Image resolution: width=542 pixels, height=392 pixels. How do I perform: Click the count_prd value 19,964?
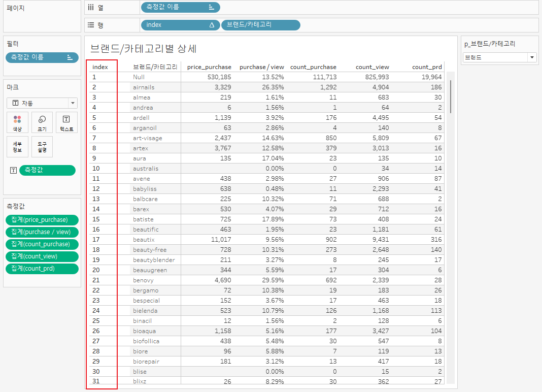click(432, 77)
